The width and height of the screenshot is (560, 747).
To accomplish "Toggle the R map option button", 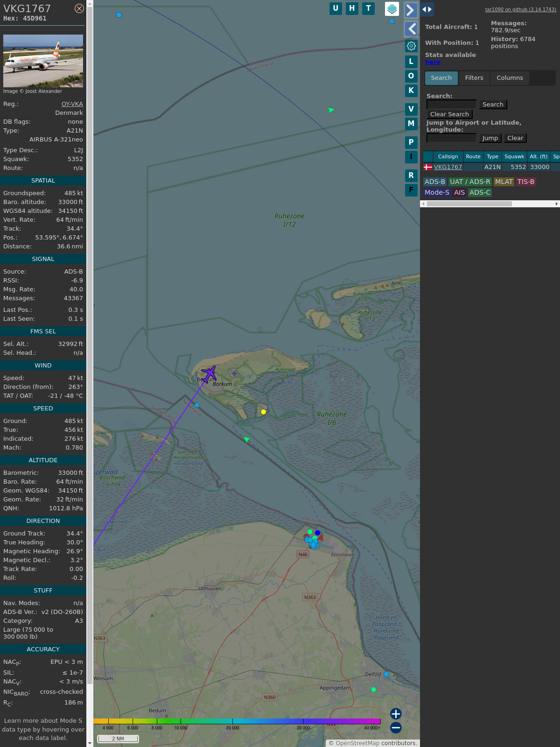I will click(x=411, y=176).
